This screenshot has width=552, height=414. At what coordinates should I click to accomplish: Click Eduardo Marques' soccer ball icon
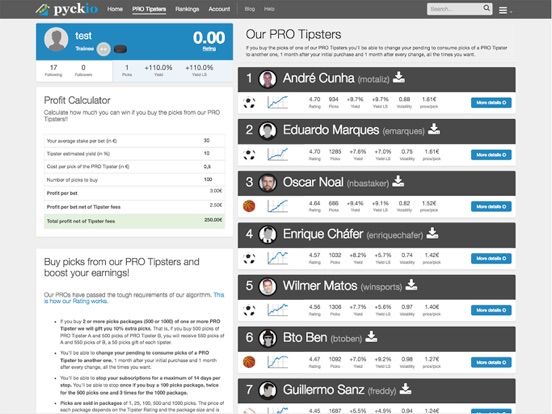click(249, 155)
